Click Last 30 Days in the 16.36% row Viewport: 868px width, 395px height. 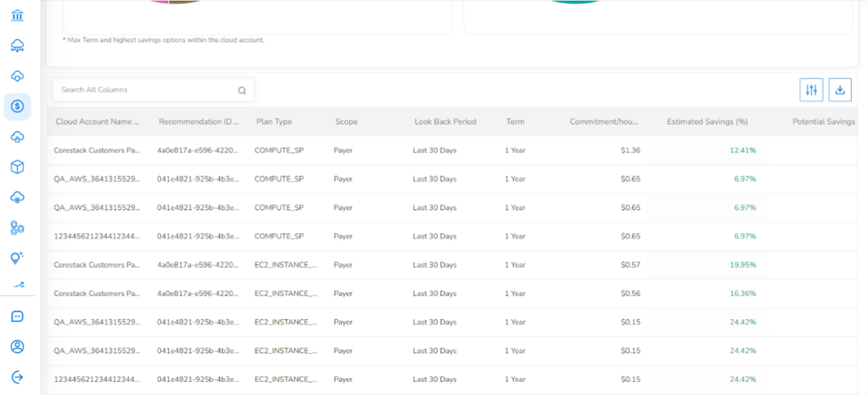click(434, 294)
